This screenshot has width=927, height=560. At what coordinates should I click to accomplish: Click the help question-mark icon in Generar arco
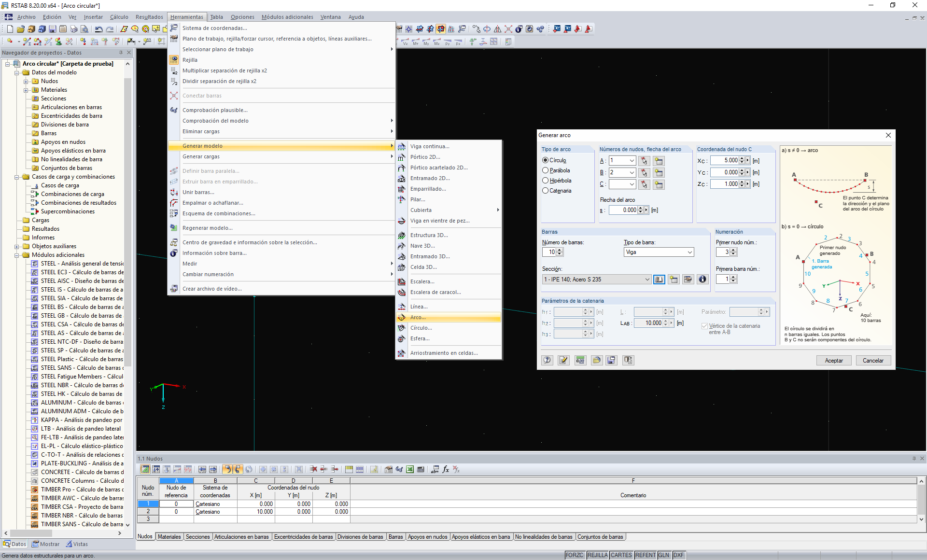tap(547, 360)
